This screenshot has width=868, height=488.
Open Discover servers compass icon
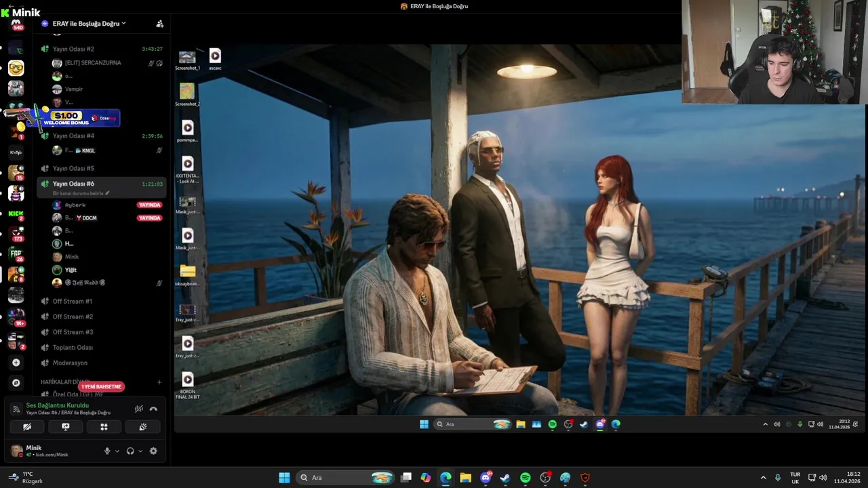(16, 383)
